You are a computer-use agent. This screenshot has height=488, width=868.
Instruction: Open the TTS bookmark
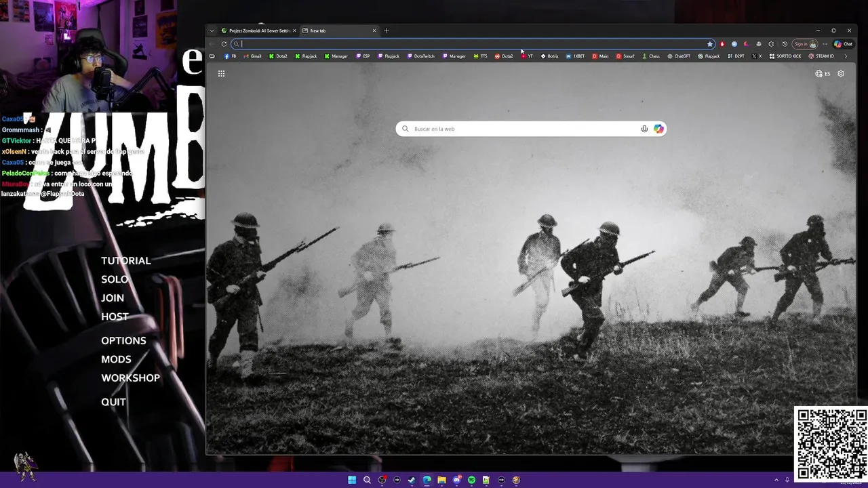click(x=480, y=56)
